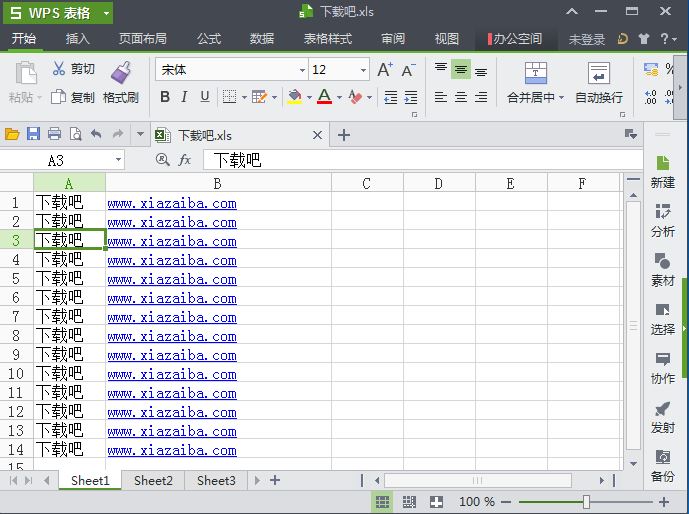
Task: Increase indent icon
Action: [x=411, y=97]
